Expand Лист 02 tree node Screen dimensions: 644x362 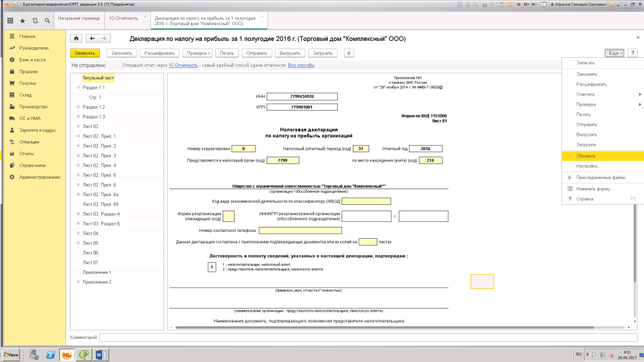point(78,126)
